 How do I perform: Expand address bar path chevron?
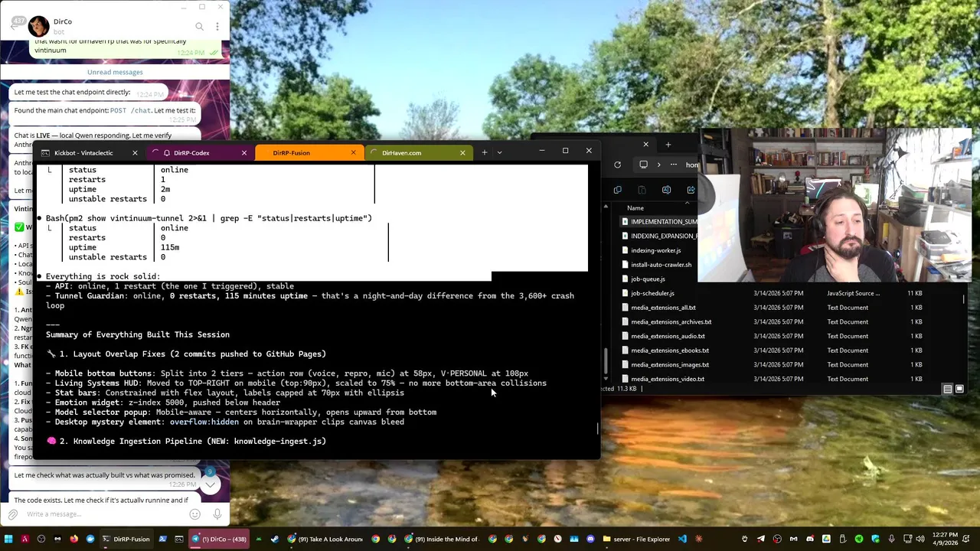click(x=658, y=165)
